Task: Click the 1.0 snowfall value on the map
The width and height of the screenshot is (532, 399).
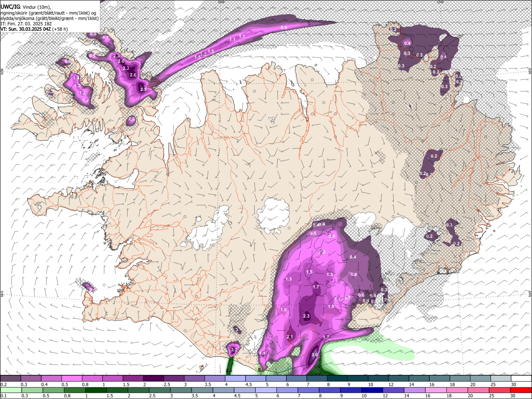Action: coord(283,310)
